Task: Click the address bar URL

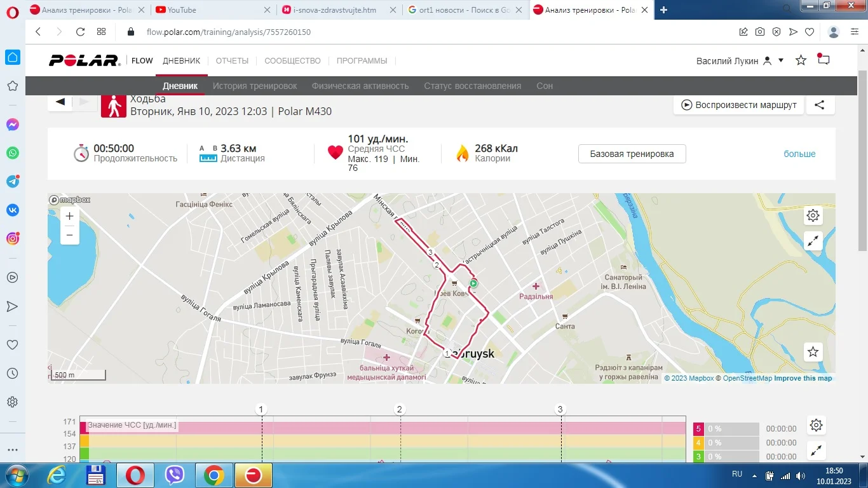Action: point(229,32)
